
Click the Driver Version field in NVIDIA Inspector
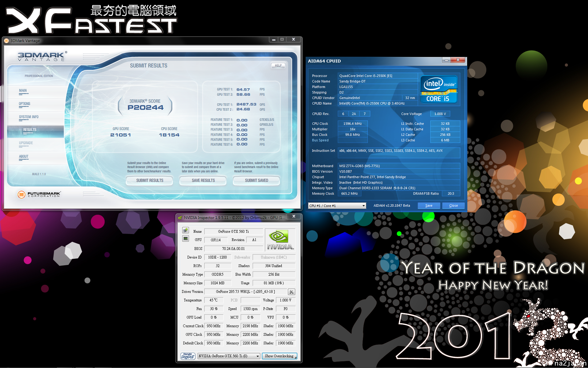pos(246,292)
